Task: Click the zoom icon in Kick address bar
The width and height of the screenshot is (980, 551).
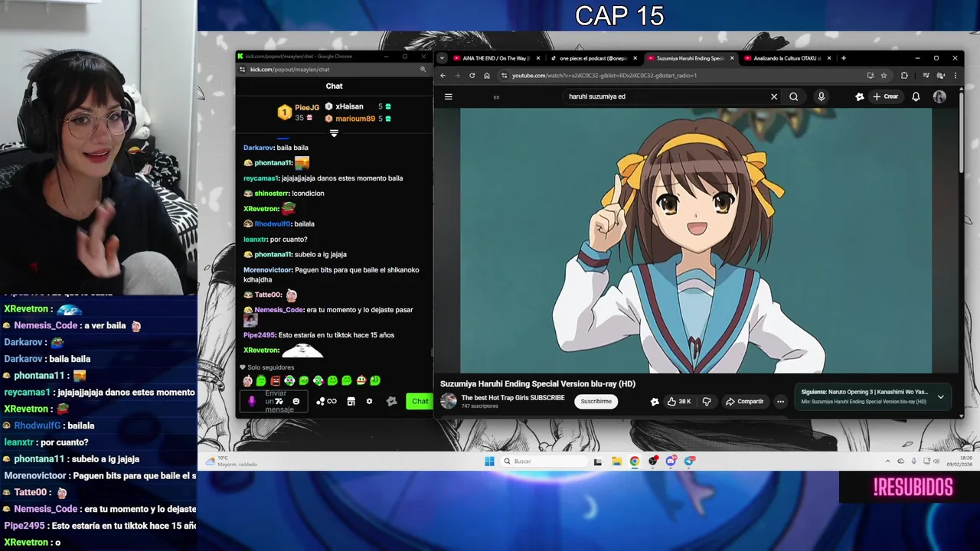Action: click(x=423, y=70)
